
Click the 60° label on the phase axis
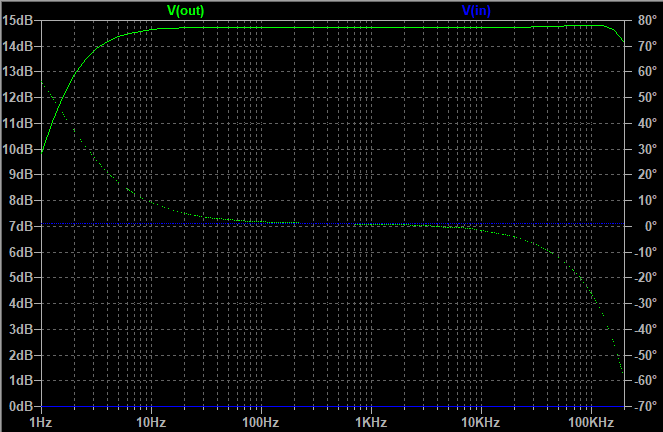[647, 71]
